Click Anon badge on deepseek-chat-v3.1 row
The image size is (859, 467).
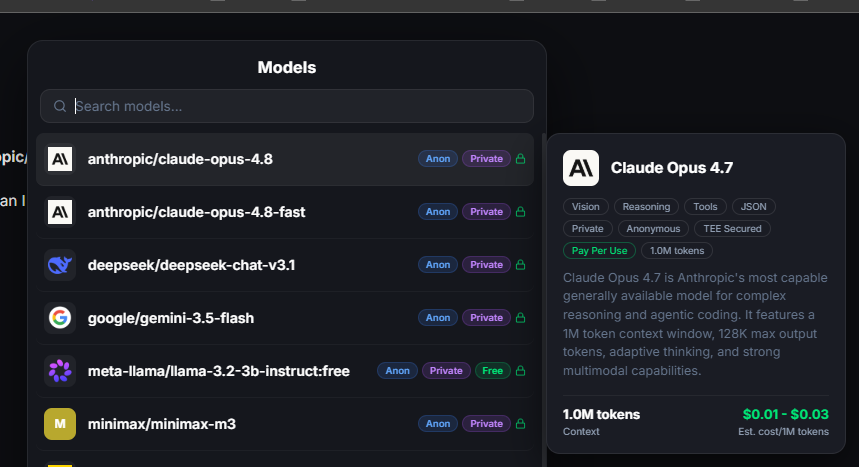[x=438, y=265]
